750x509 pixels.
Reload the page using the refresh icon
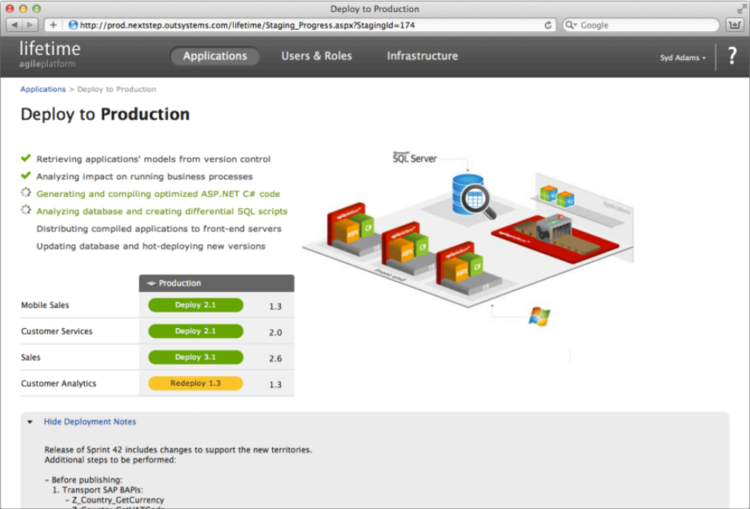point(548,25)
